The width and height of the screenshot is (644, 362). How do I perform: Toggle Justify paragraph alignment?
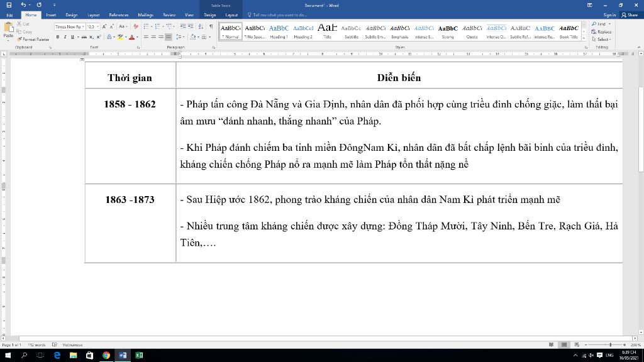coord(169,37)
